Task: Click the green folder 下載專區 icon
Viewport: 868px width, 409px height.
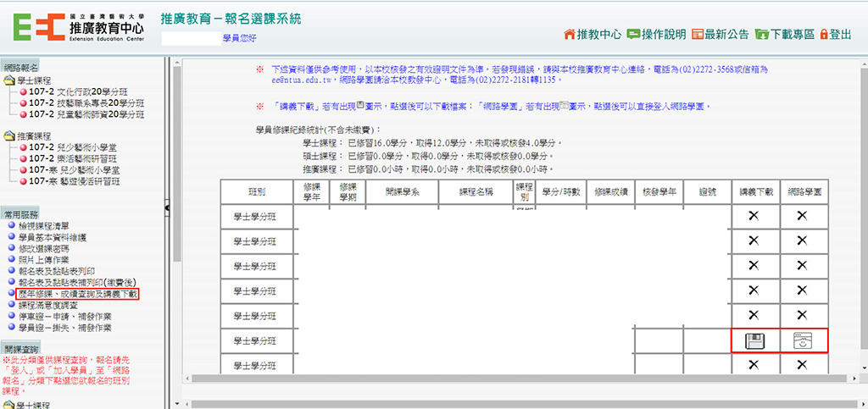Action: point(762,35)
